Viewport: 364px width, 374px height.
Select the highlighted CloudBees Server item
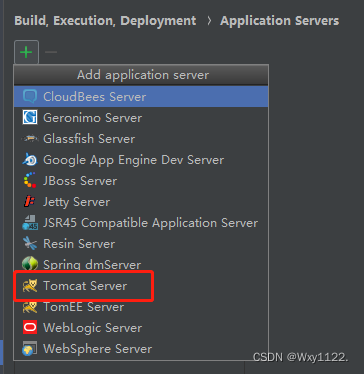(141, 97)
